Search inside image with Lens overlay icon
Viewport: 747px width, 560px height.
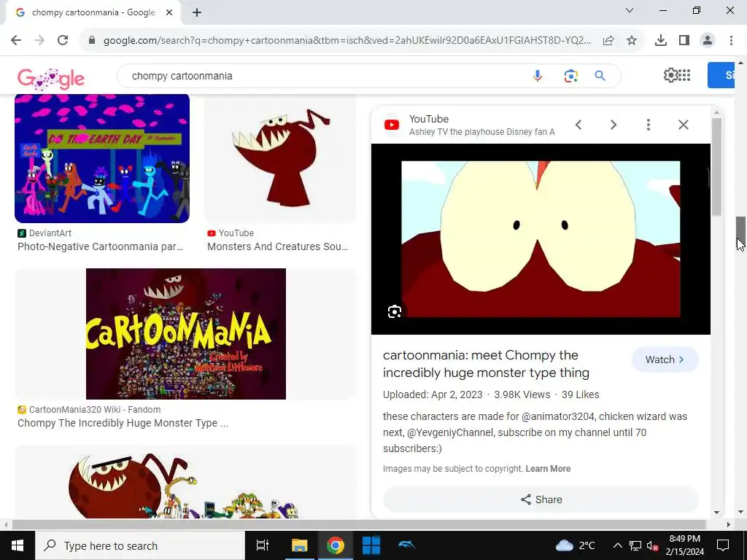coord(395,311)
